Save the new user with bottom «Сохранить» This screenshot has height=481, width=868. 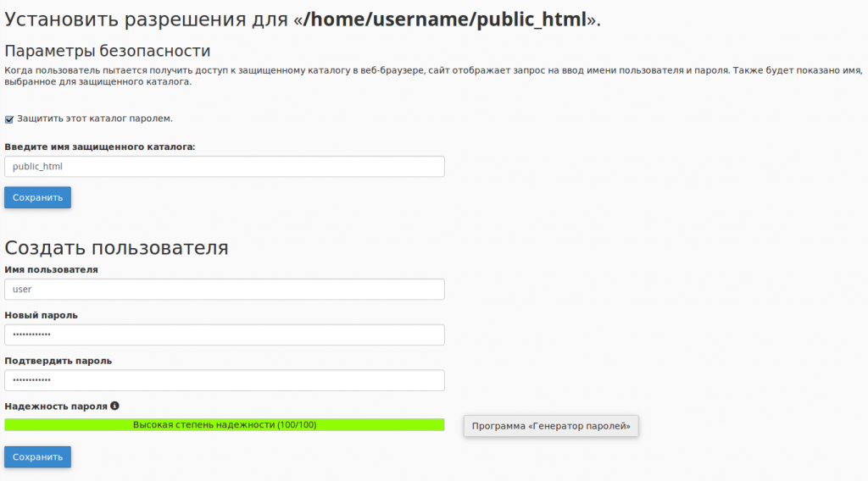pos(37,456)
